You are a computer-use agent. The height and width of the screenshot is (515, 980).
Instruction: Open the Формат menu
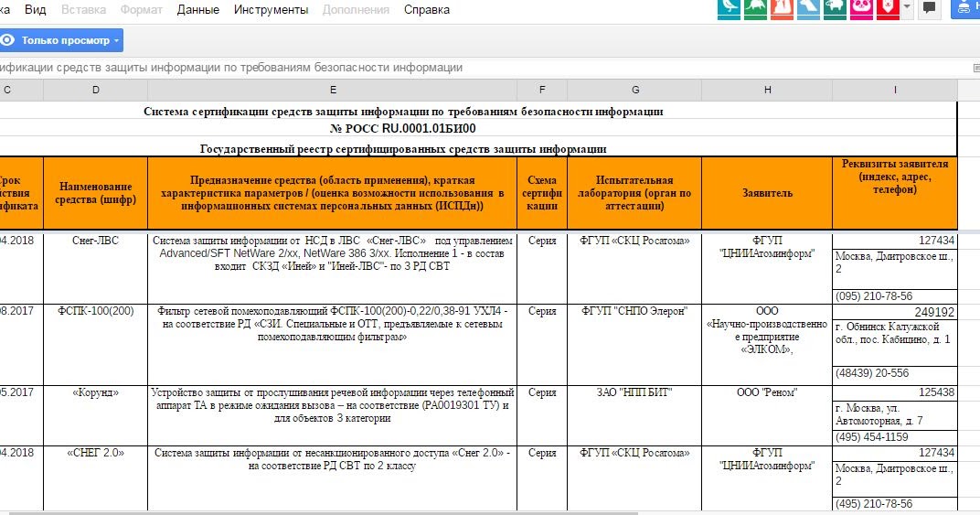pyautogui.click(x=142, y=10)
